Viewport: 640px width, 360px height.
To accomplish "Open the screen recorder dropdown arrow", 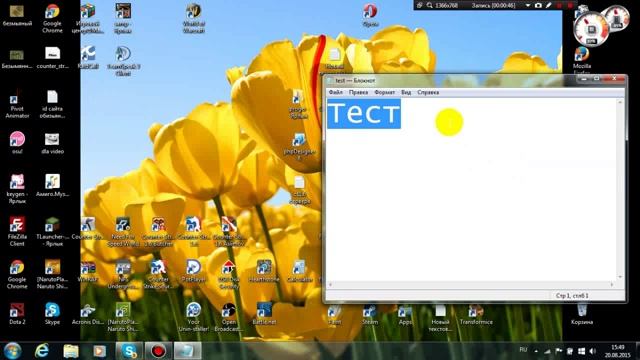I will 527,5.
